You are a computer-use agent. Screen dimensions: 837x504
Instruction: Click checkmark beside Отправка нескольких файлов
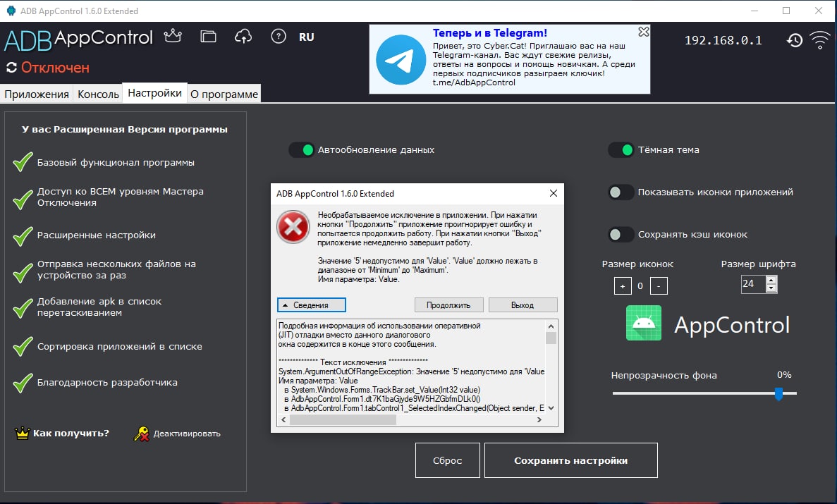pos(23,272)
